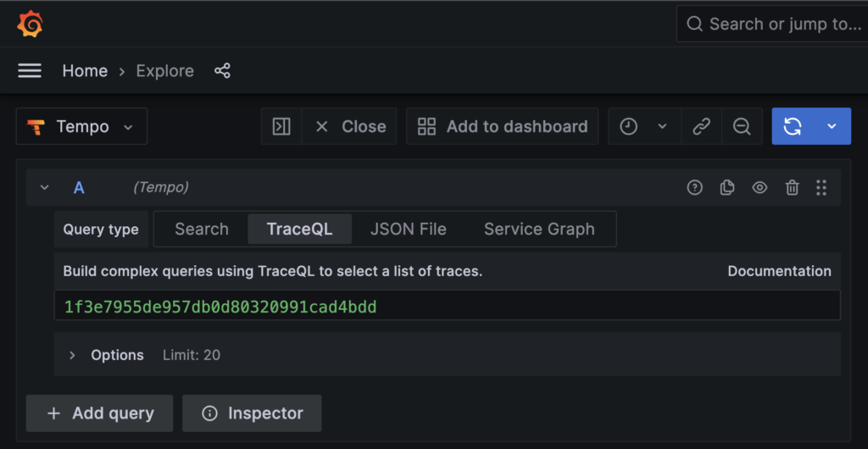Collapse query row A
Screen dimensions: 868x449
click(45, 187)
